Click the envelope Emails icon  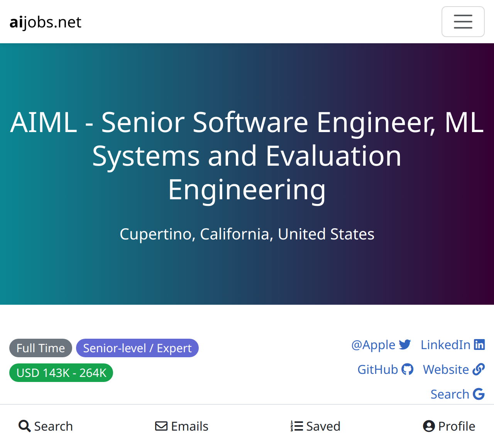tap(161, 426)
